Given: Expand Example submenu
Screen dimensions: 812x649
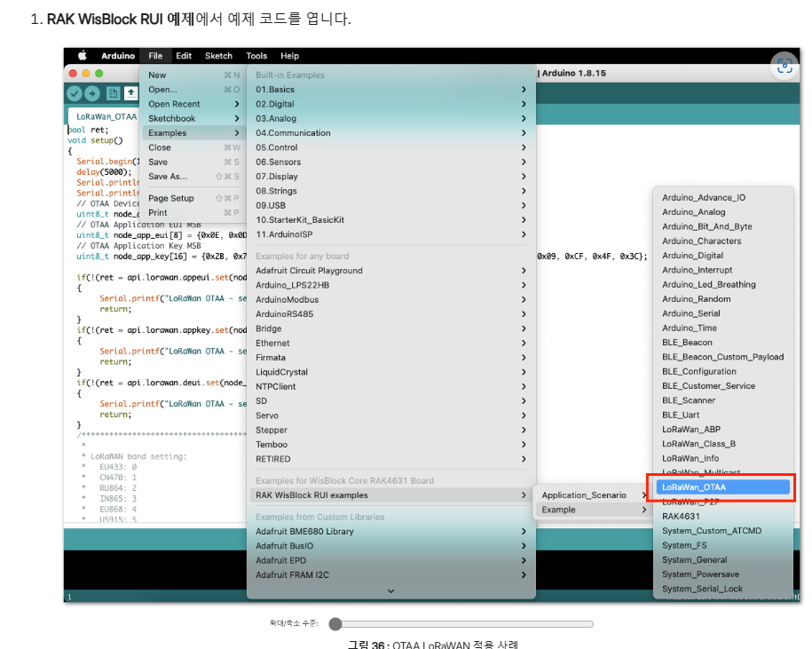Looking at the screenshot, I should (594, 510).
